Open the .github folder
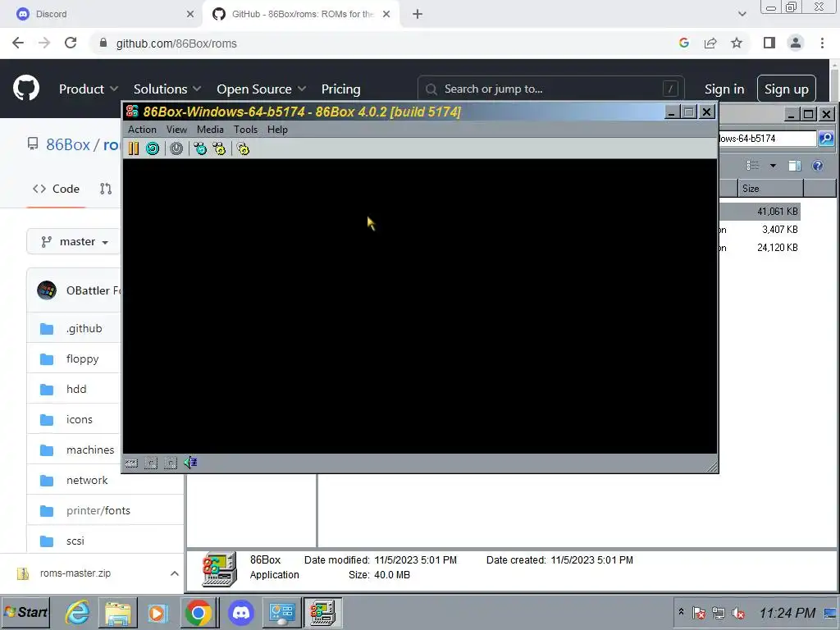 pyautogui.click(x=84, y=328)
